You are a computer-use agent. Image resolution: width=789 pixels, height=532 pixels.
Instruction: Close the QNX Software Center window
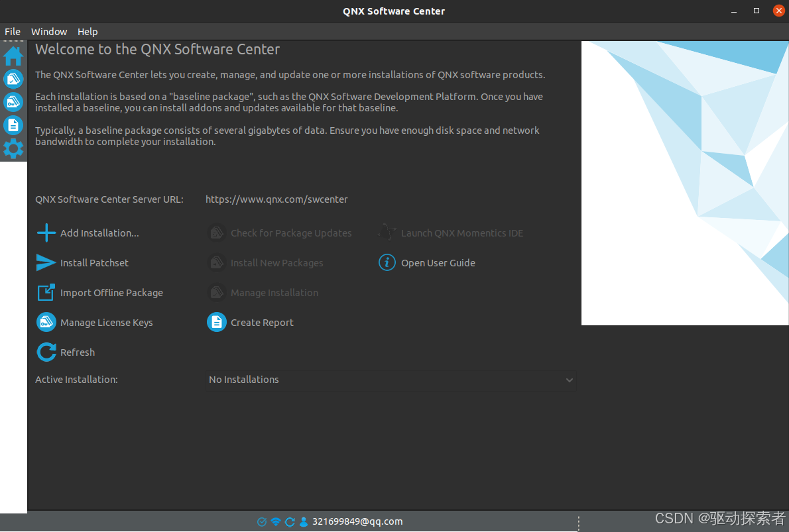coord(779,11)
